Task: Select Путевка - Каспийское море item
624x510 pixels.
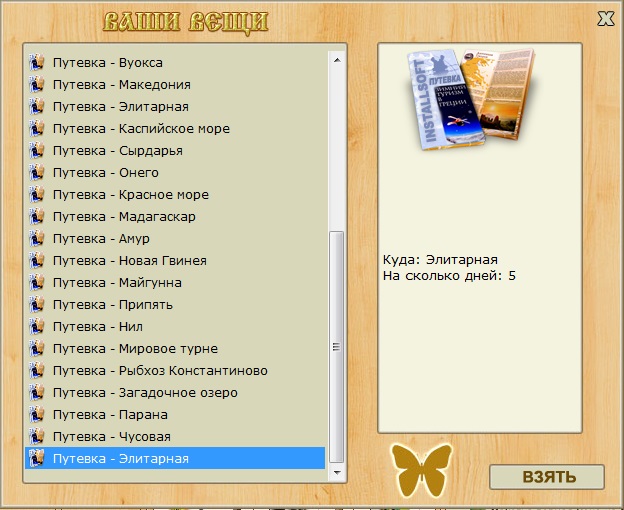Action: click(x=175, y=128)
